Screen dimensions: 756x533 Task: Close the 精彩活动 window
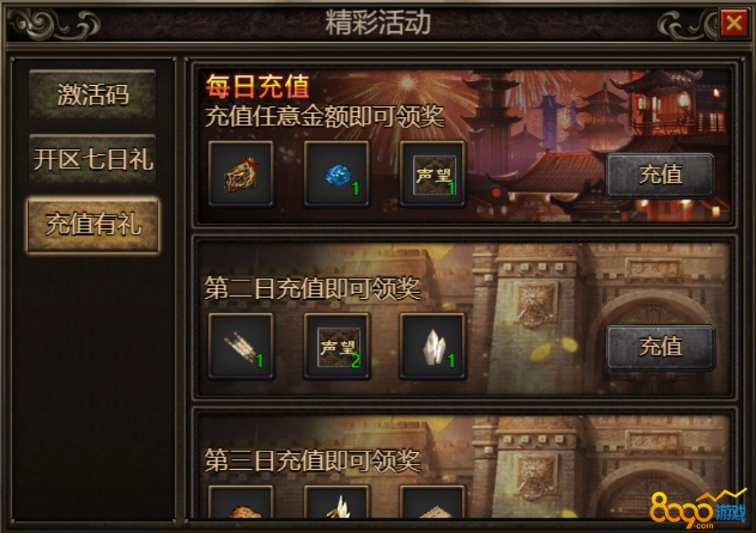[x=733, y=23]
